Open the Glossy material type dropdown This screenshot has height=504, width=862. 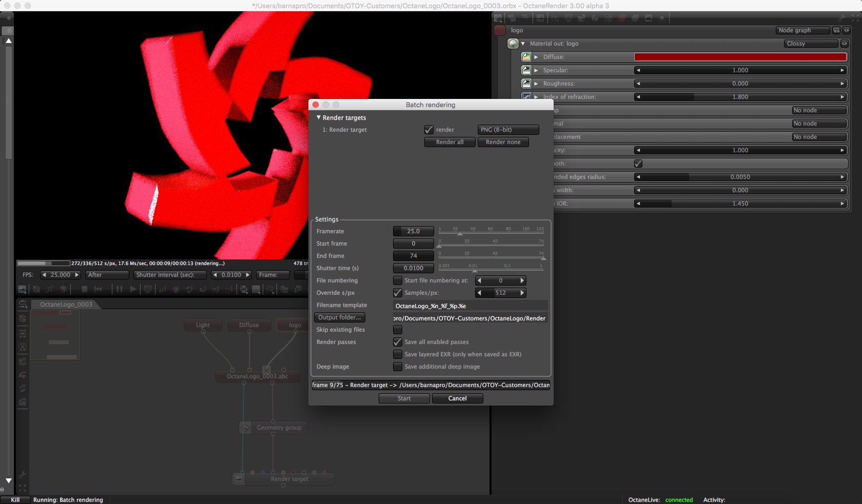coord(811,44)
